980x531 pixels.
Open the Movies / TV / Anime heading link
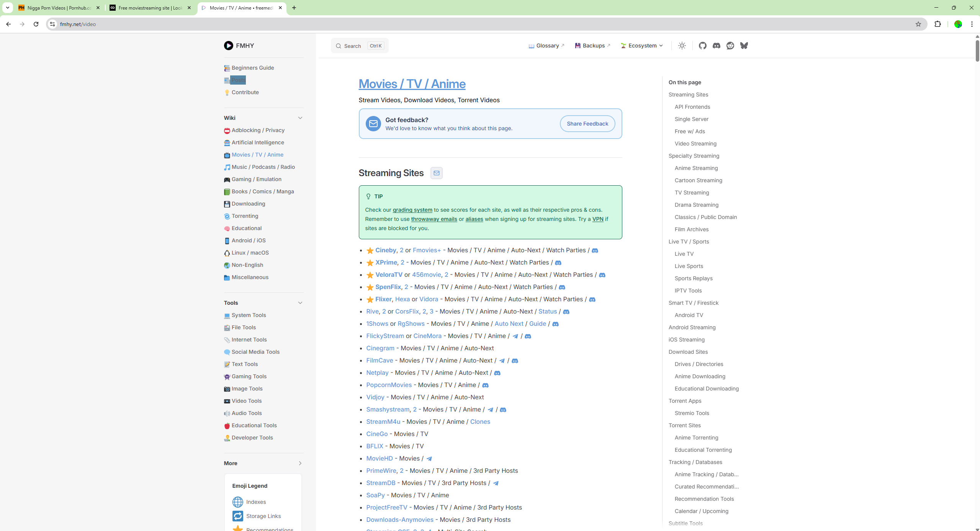tap(412, 84)
